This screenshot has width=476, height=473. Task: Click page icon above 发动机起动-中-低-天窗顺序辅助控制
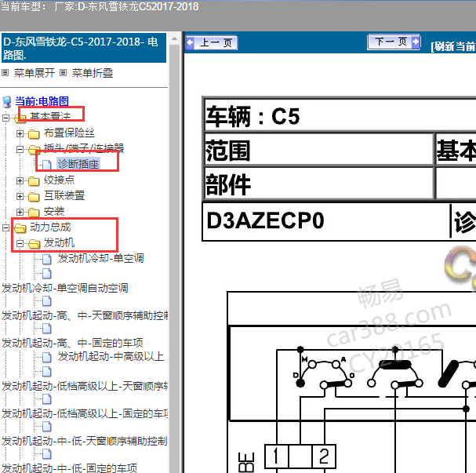click(x=47, y=426)
